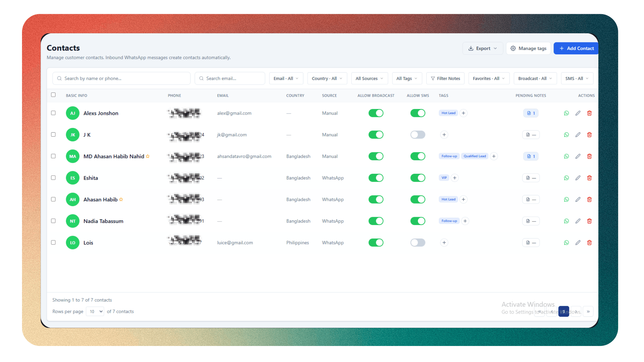Image resolution: width=644 pixels, height=362 pixels.
Task: Delete the Nadia Tabassum contact
Action: click(590, 221)
